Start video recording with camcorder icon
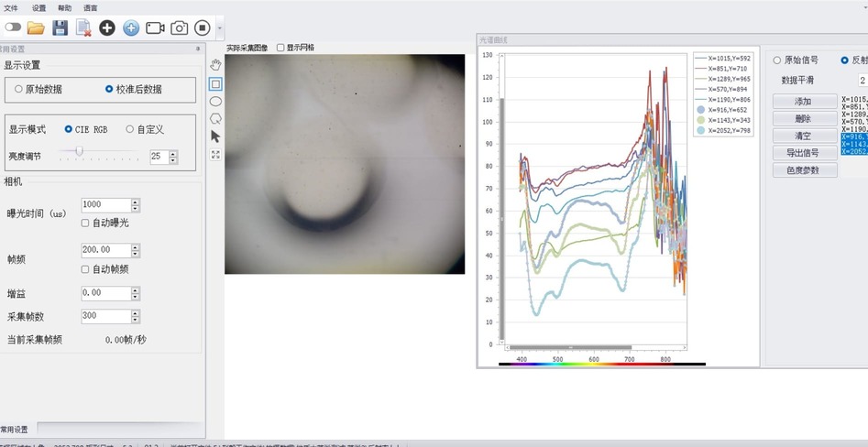The height and width of the screenshot is (447, 868). point(155,28)
